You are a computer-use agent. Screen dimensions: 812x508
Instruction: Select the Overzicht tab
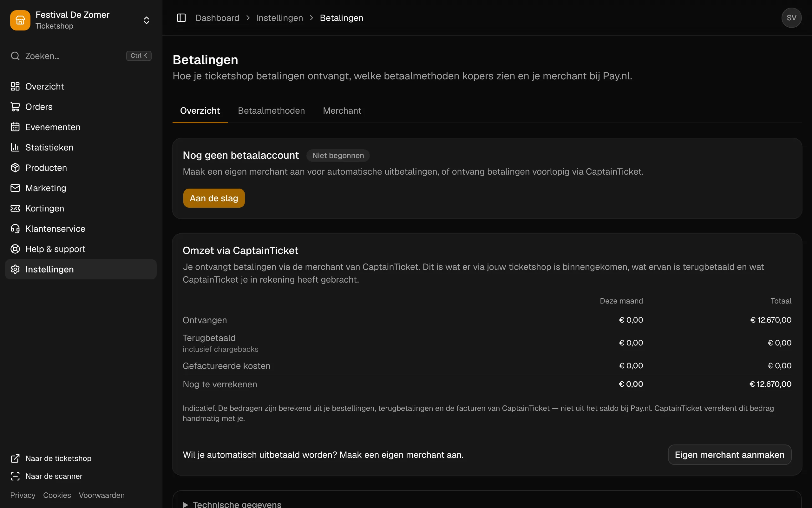200,111
